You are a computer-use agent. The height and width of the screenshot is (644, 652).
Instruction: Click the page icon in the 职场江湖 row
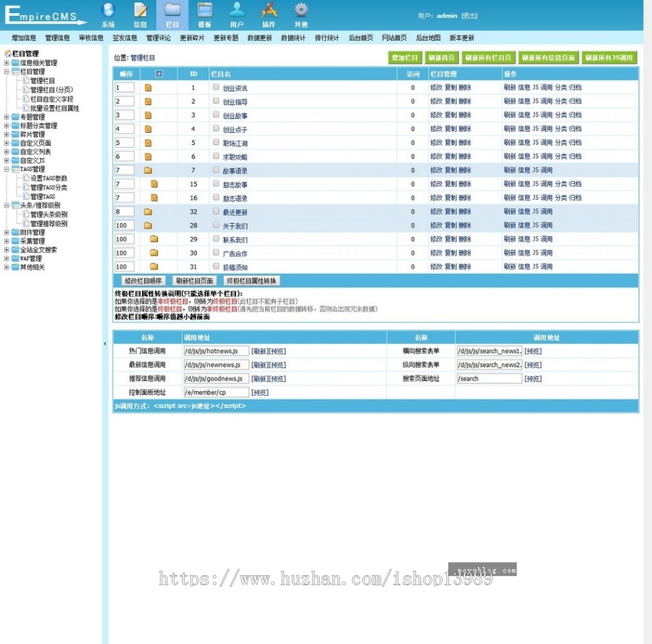pos(148,143)
